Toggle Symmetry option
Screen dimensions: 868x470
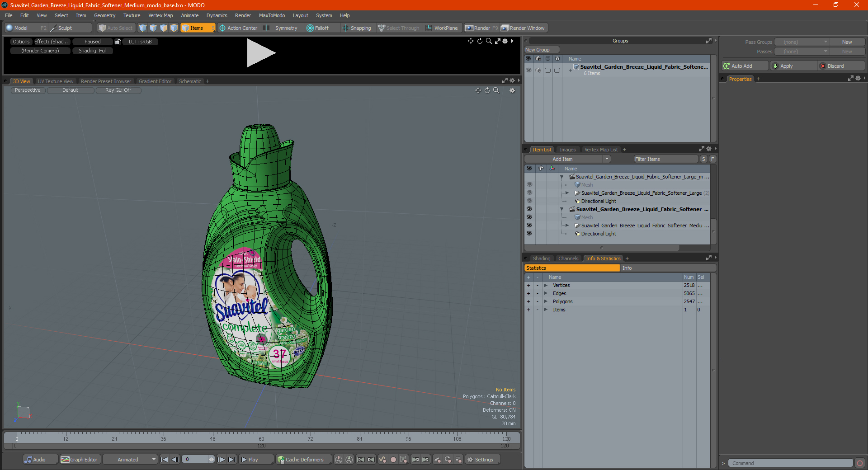(x=282, y=28)
